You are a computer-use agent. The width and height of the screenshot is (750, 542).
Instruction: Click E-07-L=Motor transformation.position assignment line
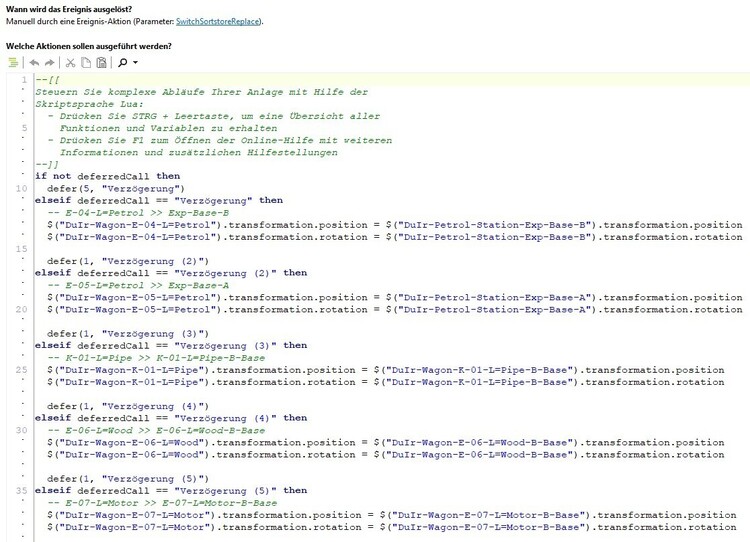point(392,515)
